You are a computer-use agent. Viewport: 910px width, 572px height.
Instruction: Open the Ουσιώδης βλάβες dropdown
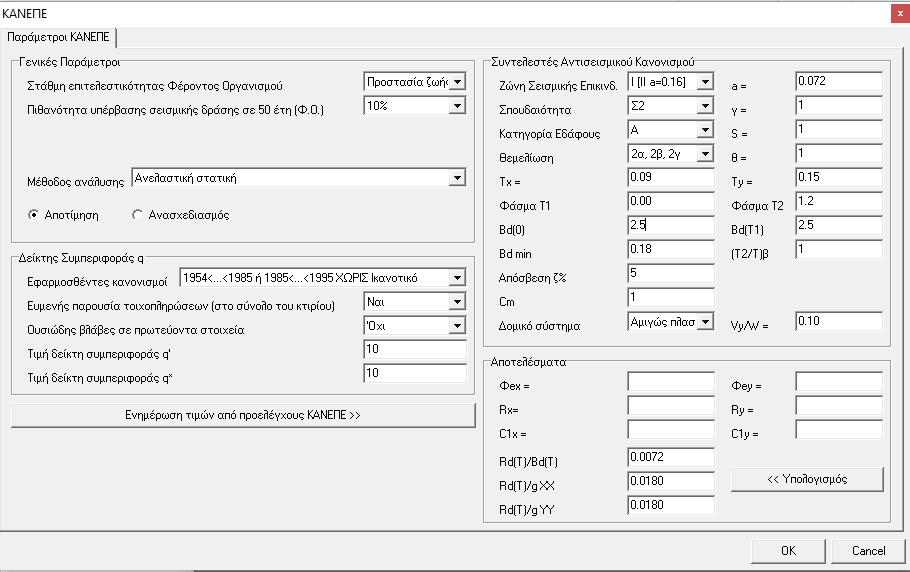[415, 326]
